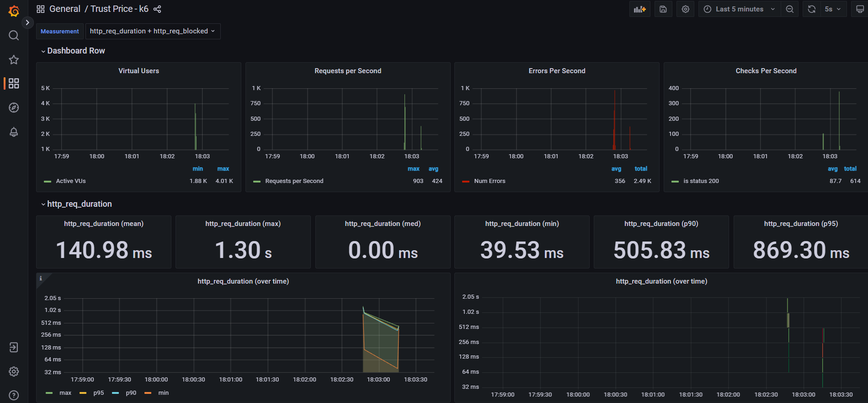Screen dimensions: 868x403
Task: Save the dashboard with the disk icon
Action: pos(663,9)
